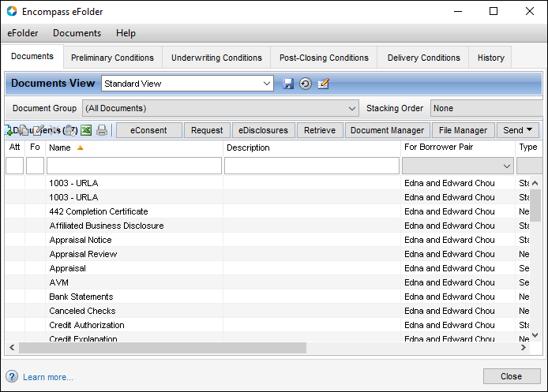
Task: Open the Documents View dropdown
Action: 267,84
